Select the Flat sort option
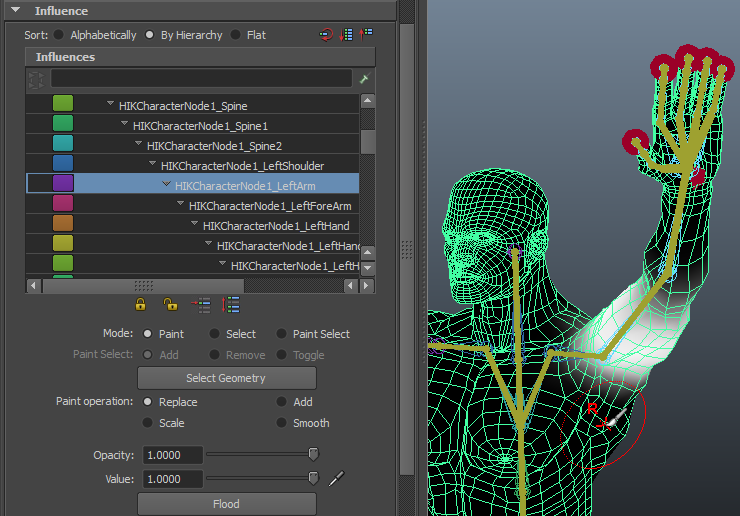 236,35
